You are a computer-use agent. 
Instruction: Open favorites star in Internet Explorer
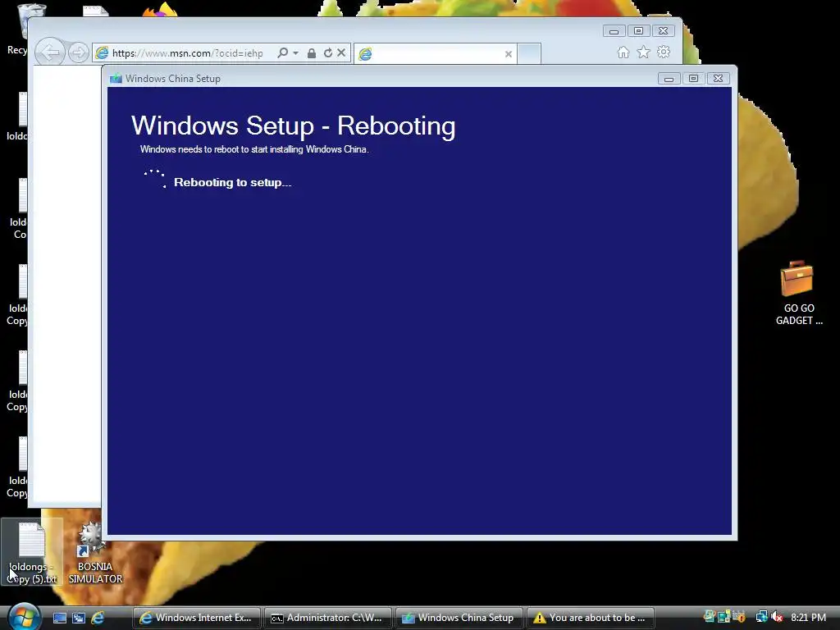(643, 52)
